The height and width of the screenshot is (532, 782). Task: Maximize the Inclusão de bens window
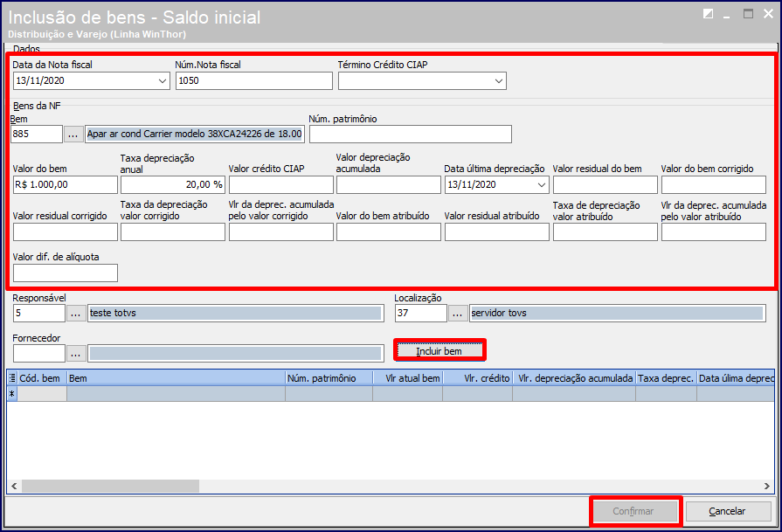click(748, 14)
